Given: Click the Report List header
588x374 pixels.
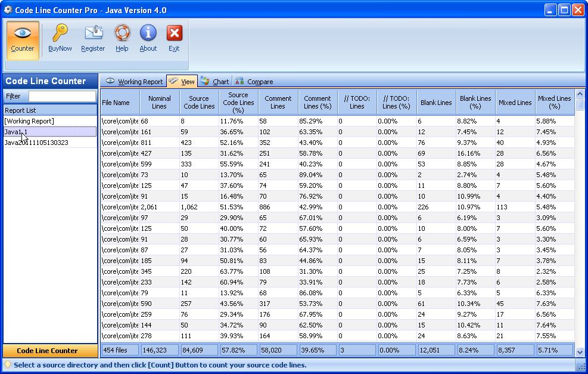Looking at the screenshot, I should point(50,110).
